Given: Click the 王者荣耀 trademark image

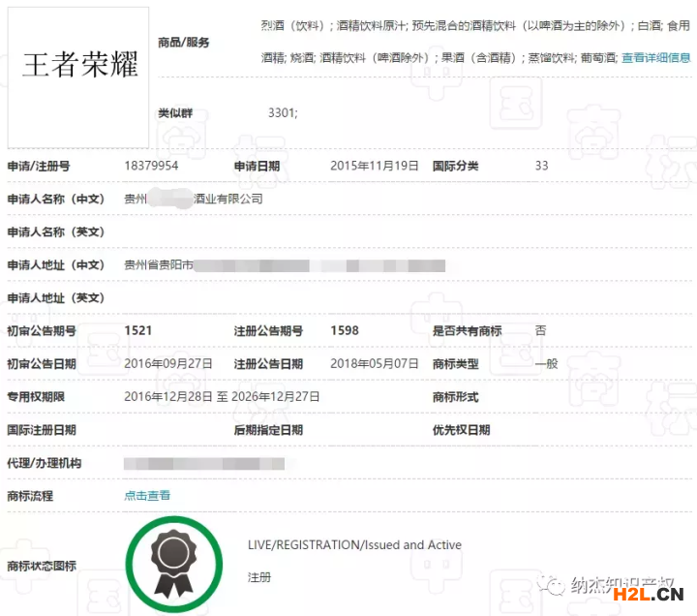Looking at the screenshot, I should click(79, 66).
